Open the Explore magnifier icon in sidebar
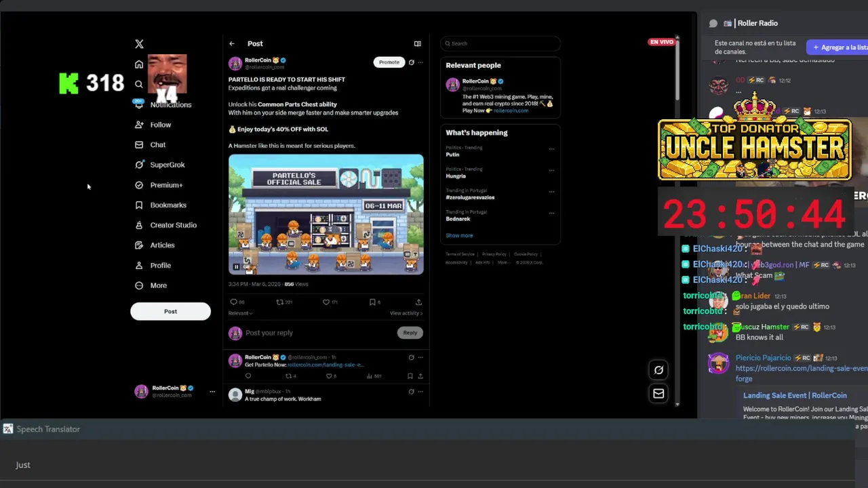This screenshot has height=488, width=868. 139,85
